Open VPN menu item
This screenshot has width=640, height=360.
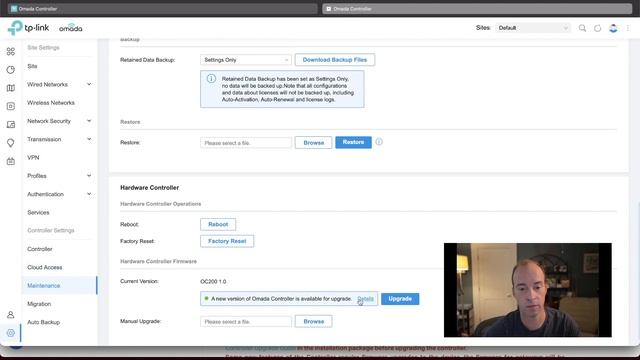pos(33,158)
